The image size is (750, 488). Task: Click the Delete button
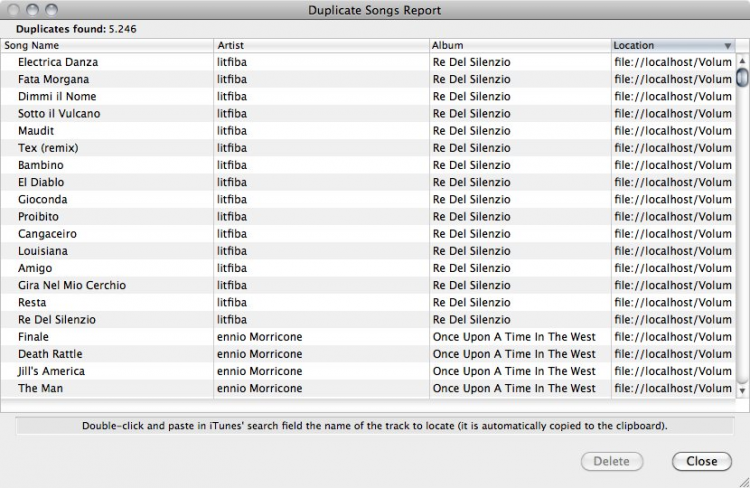click(x=612, y=461)
